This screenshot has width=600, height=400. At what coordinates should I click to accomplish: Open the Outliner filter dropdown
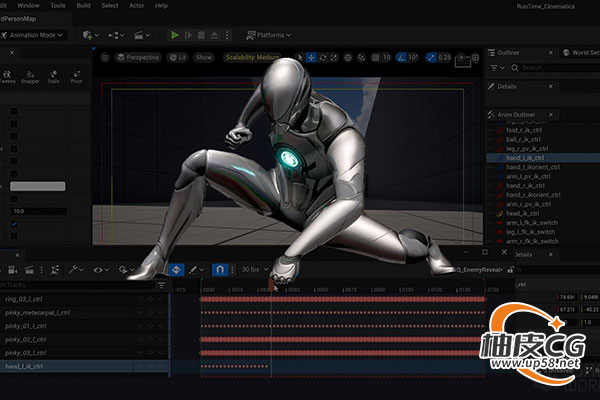click(497, 68)
